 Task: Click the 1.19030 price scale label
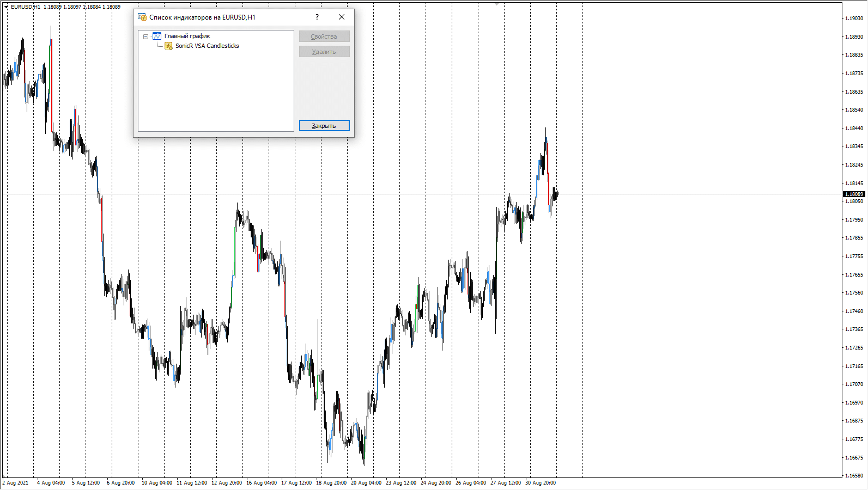pos(854,19)
